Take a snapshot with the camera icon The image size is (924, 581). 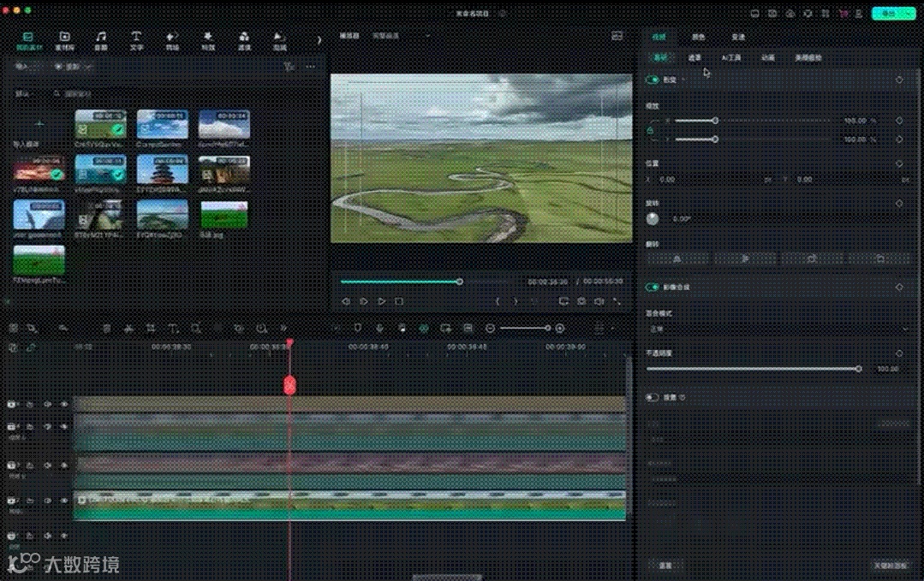click(x=581, y=301)
